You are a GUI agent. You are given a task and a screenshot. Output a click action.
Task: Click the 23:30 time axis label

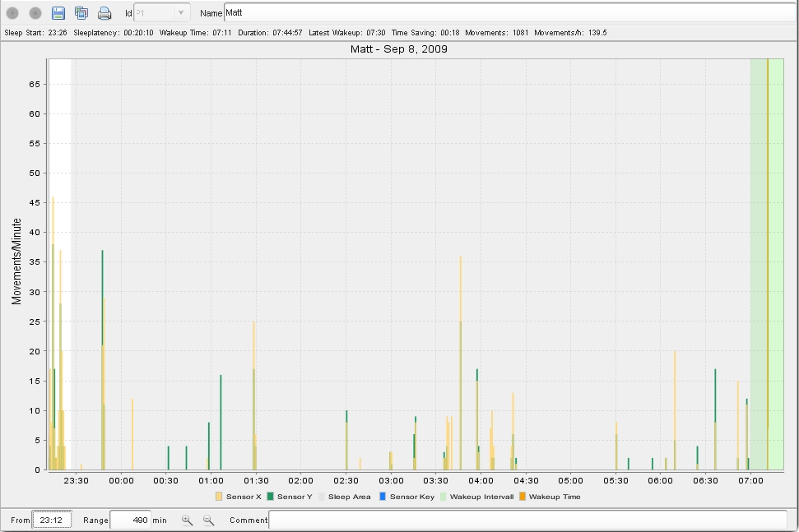coord(76,480)
